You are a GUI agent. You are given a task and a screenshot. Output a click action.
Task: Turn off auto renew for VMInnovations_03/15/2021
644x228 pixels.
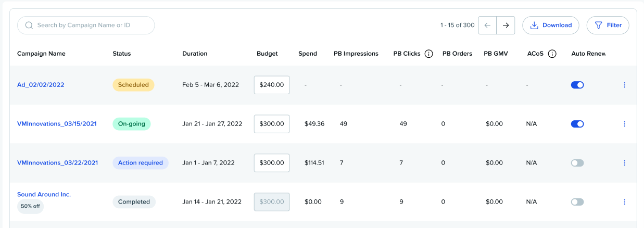click(577, 124)
